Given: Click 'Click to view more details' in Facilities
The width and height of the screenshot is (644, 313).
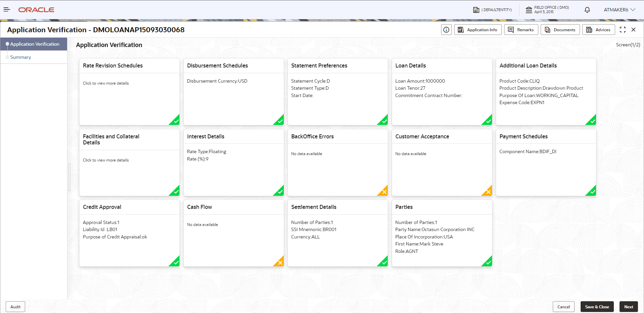Looking at the screenshot, I should [106, 160].
